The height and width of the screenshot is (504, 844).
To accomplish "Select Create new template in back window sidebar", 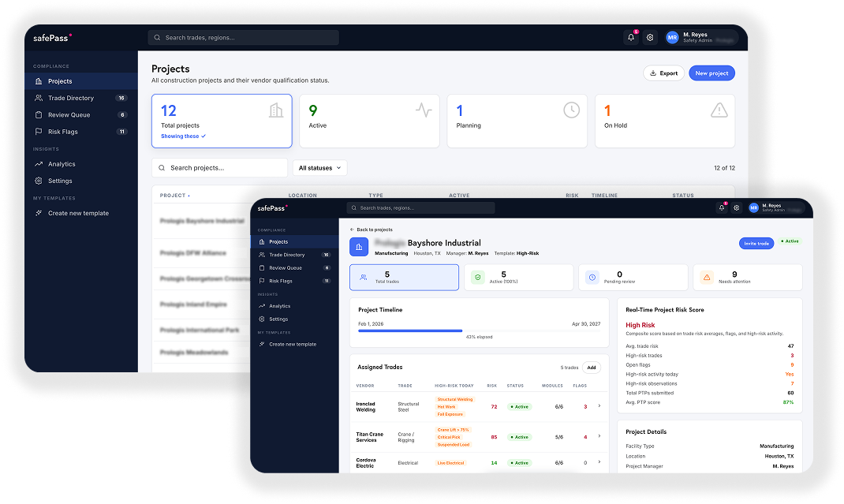I will pyautogui.click(x=81, y=213).
